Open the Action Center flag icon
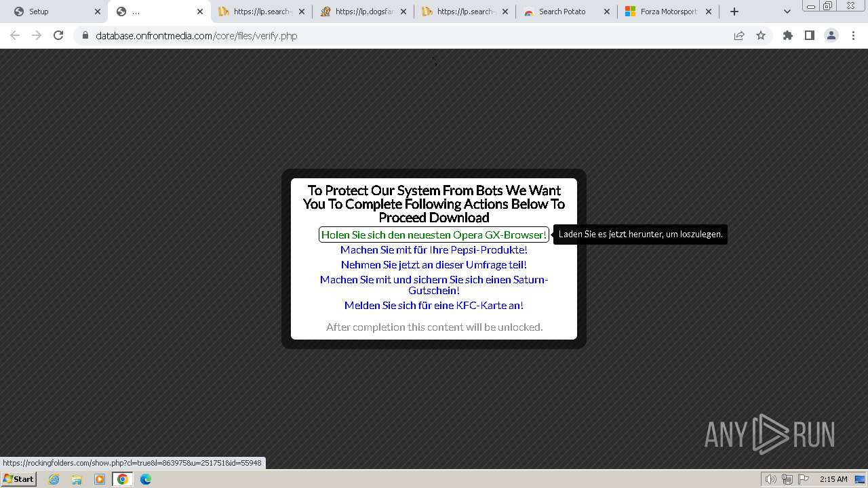Viewport: 868px width, 488px height. point(803,479)
